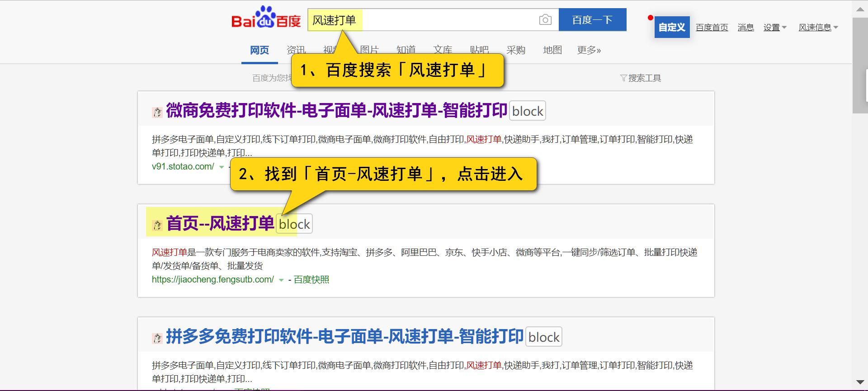Open the v91.stotao.com/ URL link
Image resolution: width=868 pixels, height=391 pixels.
[x=183, y=166]
